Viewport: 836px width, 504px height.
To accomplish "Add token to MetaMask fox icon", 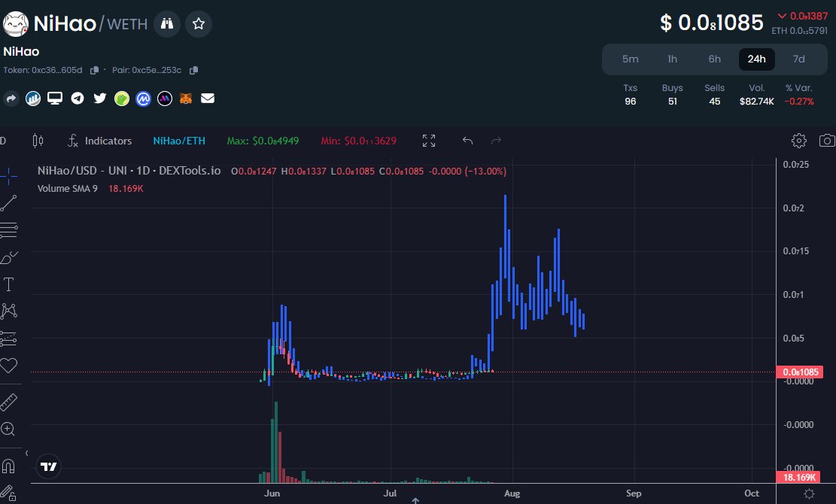I will [x=186, y=99].
